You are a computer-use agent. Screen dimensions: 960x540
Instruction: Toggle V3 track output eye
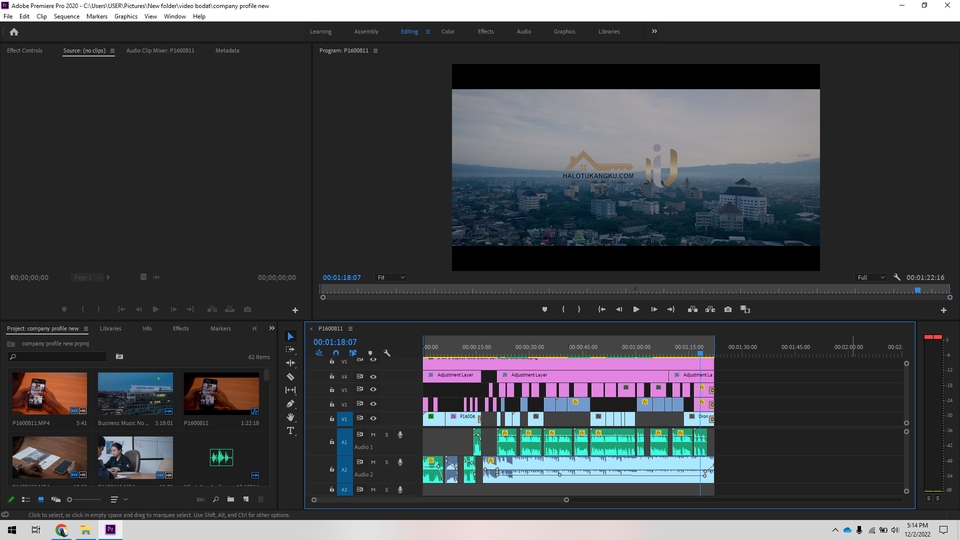click(373, 389)
